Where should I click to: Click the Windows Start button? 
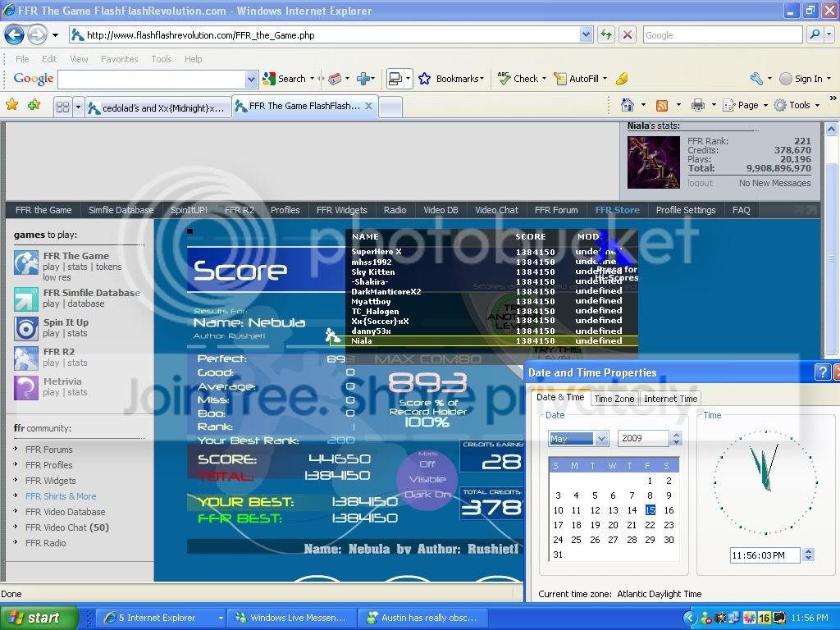pyautogui.click(x=39, y=618)
